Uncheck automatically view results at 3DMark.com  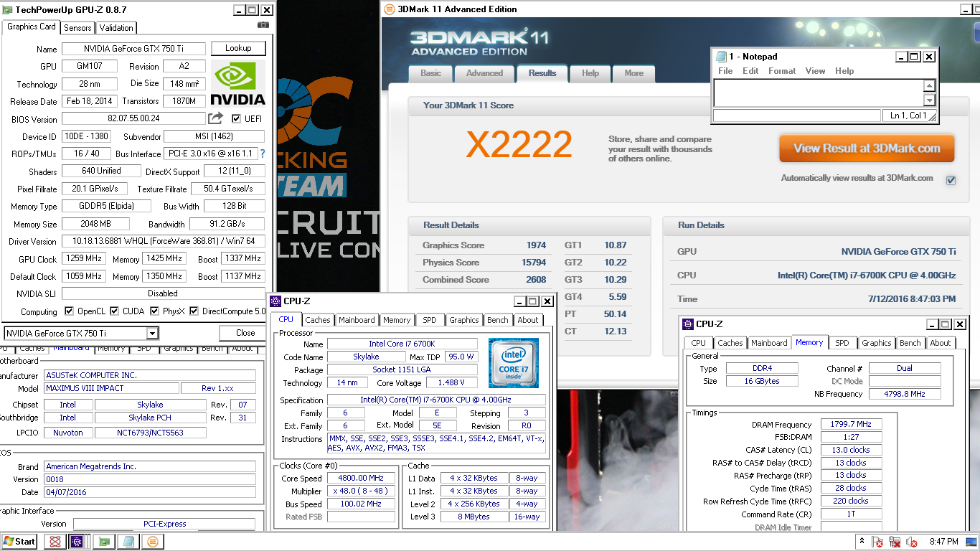pos(951,180)
